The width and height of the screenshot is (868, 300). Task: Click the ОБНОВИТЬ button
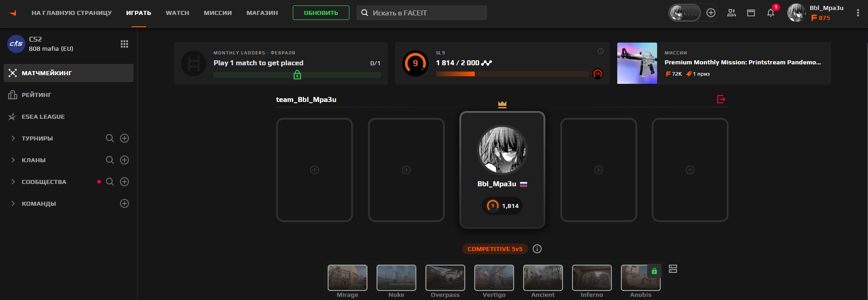[321, 13]
